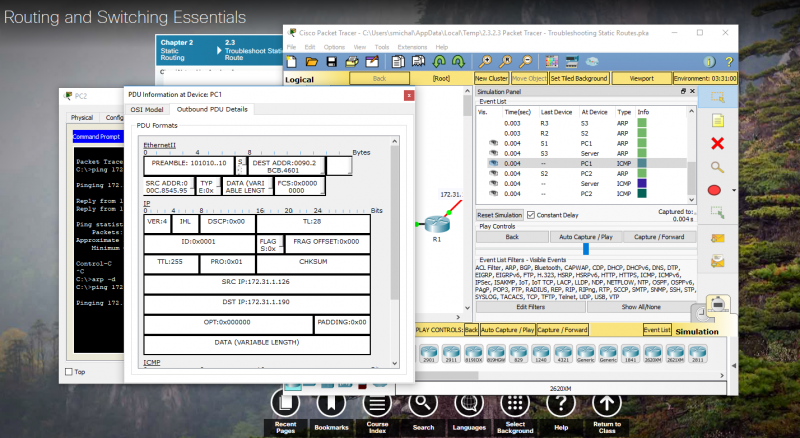The image size is (800, 438).
Task: Open the Tools menu
Action: (x=382, y=47)
